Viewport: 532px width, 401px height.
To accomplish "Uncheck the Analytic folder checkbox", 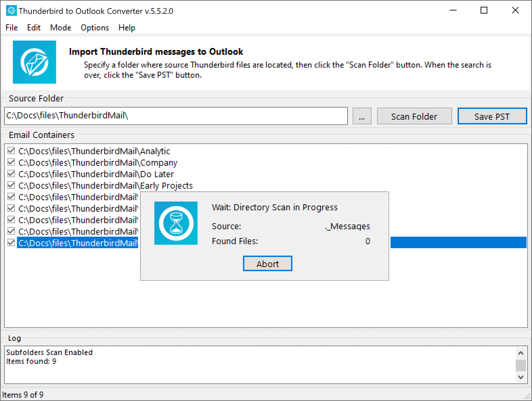I will [x=11, y=151].
